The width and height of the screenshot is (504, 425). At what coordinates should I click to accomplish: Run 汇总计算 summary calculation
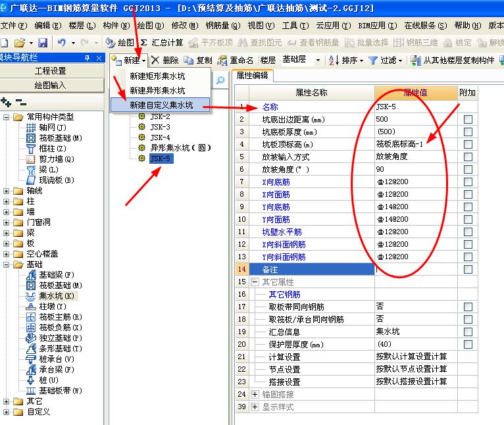(162, 43)
